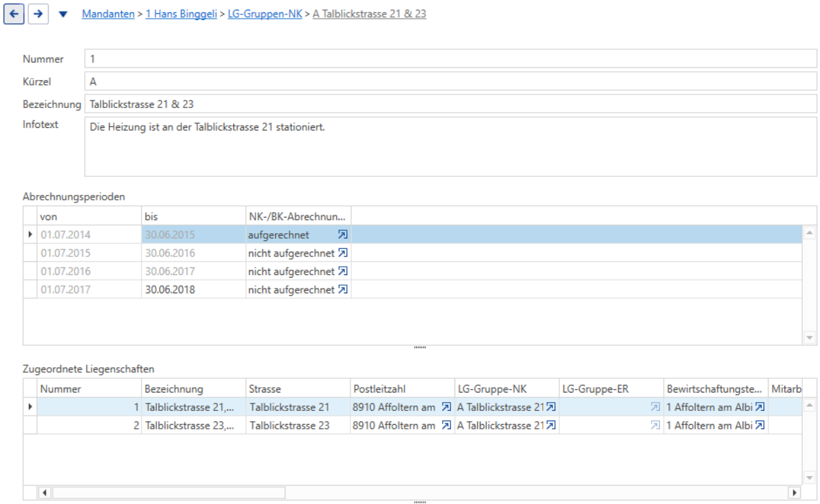Click the A Talblickstrasse 21 & 23 breadcrumb

[369, 14]
